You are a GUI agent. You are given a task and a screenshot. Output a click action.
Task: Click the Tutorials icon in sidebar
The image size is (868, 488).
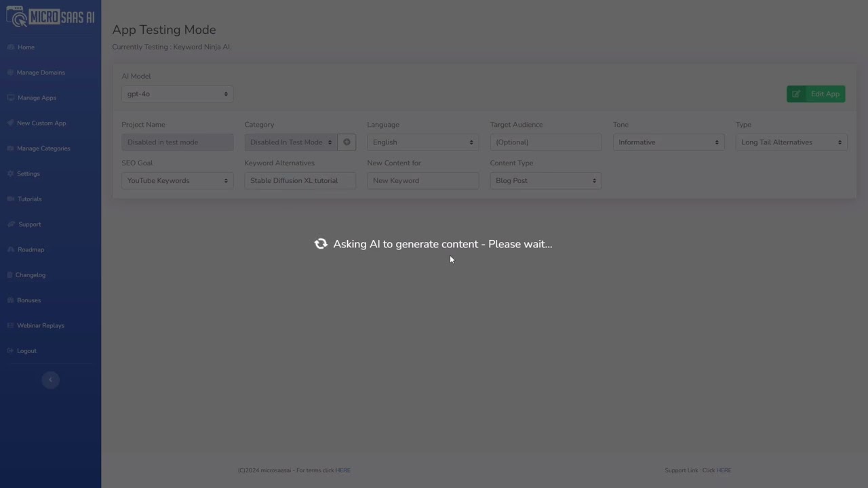(x=10, y=199)
